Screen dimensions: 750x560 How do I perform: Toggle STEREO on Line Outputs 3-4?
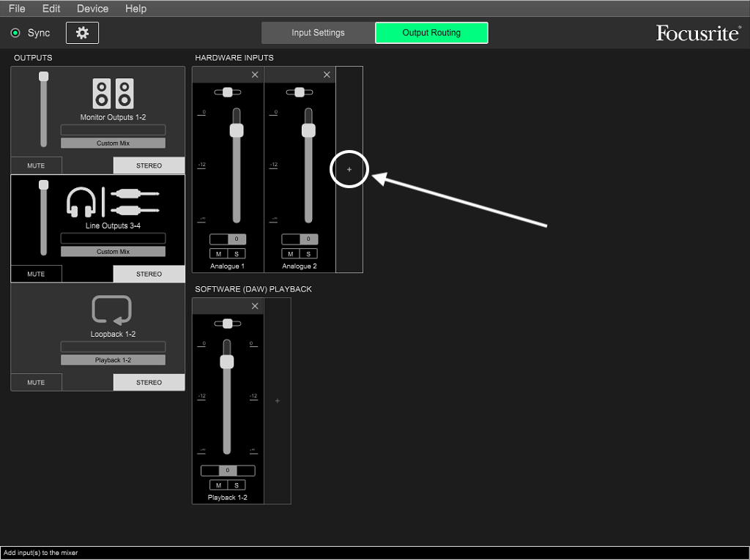tap(149, 274)
